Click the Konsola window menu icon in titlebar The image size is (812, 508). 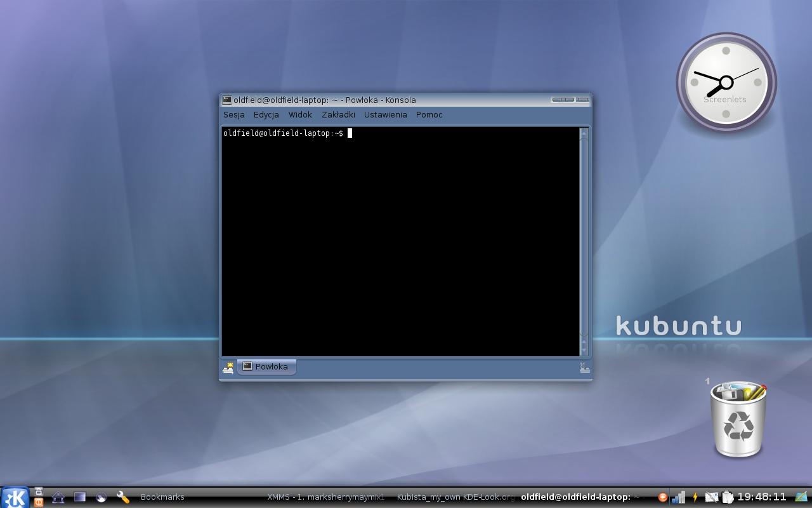coord(227,100)
